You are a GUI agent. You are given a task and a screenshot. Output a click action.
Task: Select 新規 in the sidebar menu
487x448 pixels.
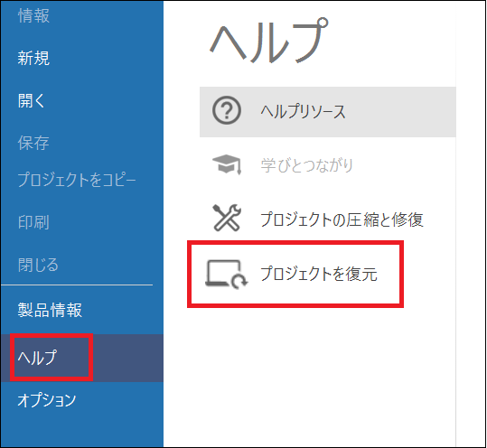(x=33, y=58)
